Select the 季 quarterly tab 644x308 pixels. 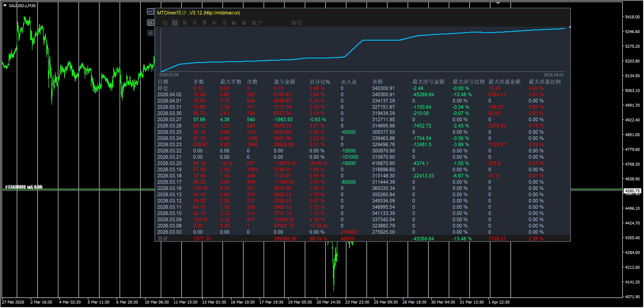[x=204, y=23]
